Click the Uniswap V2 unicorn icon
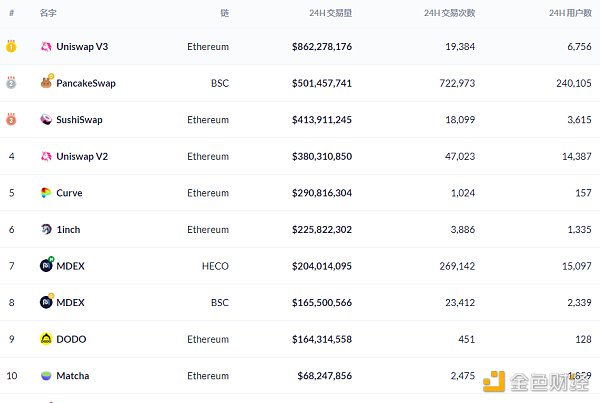This screenshot has width=600, height=403. 46,156
